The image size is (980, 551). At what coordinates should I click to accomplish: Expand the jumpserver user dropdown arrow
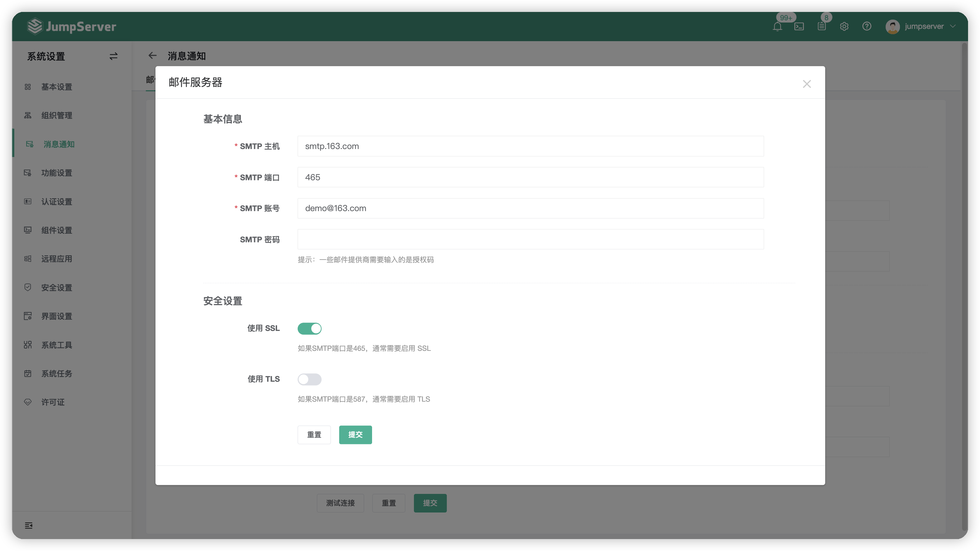tap(953, 26)
